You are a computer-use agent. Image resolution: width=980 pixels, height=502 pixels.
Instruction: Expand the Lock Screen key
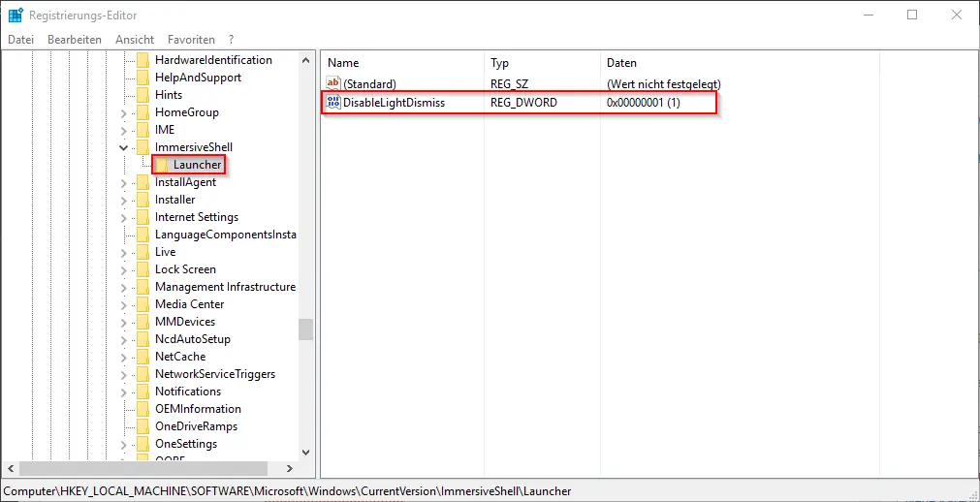coord(124,270)
